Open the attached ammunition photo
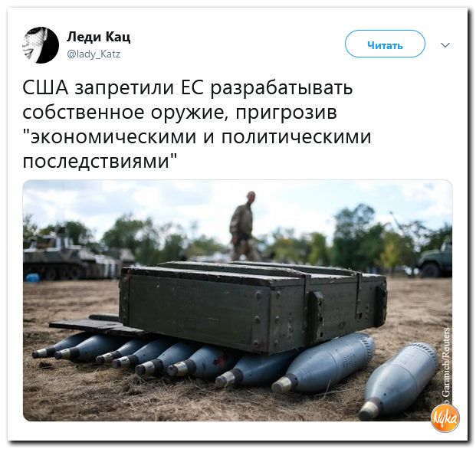This screenshot has height=449, width=476. coord(238,300)
